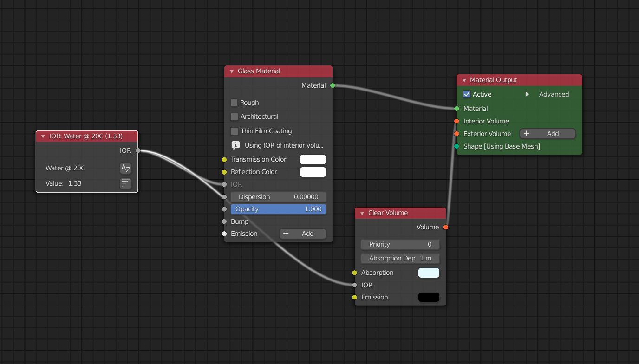This screenshot has height=364, width=639.
Task: Click the Shape input socket on Material Output
Action: [457, 146]
